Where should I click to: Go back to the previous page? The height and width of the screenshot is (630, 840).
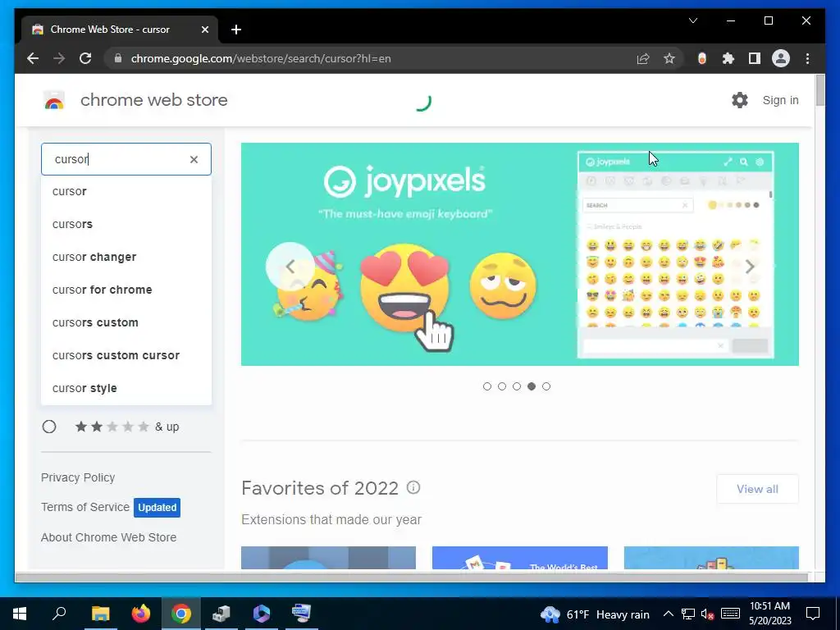(x=33, y=58)
